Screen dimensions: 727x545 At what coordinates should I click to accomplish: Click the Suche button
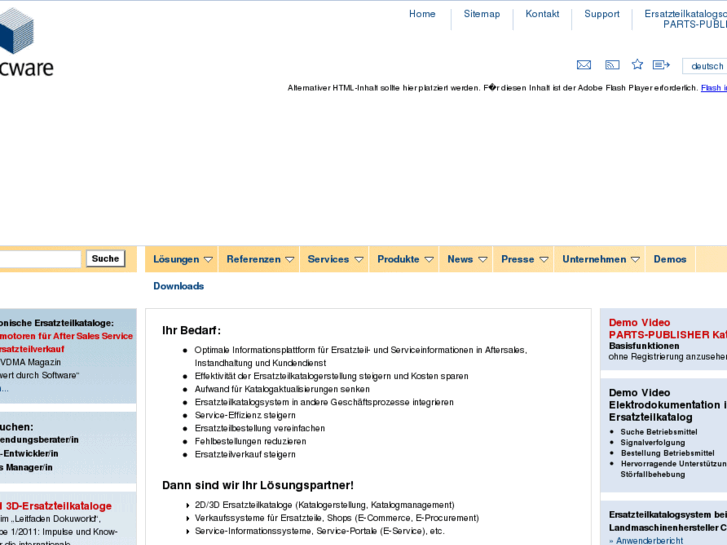pos(105,259)
